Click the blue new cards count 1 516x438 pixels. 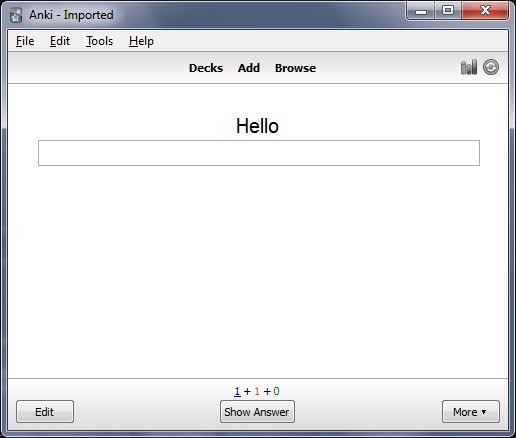pos(237,391)
